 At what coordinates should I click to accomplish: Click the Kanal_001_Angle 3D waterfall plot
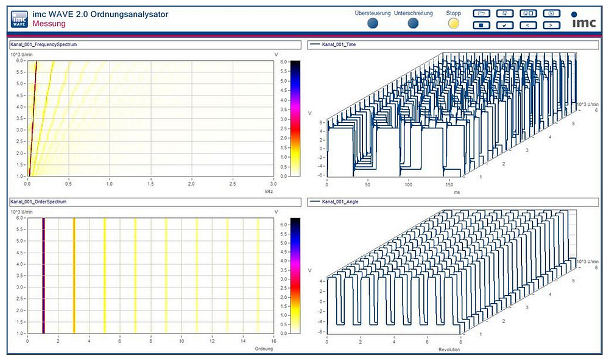pyautogui.click(x=452, y=273)
